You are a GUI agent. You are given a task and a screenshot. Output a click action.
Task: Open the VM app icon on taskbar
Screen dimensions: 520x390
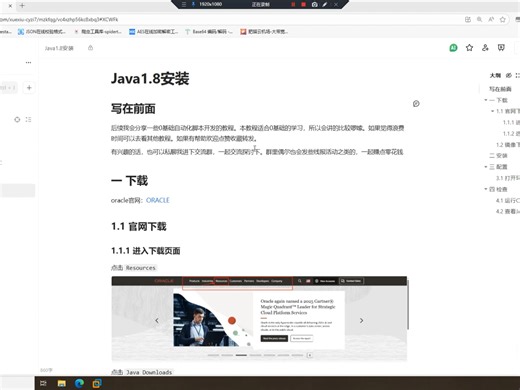97,383
